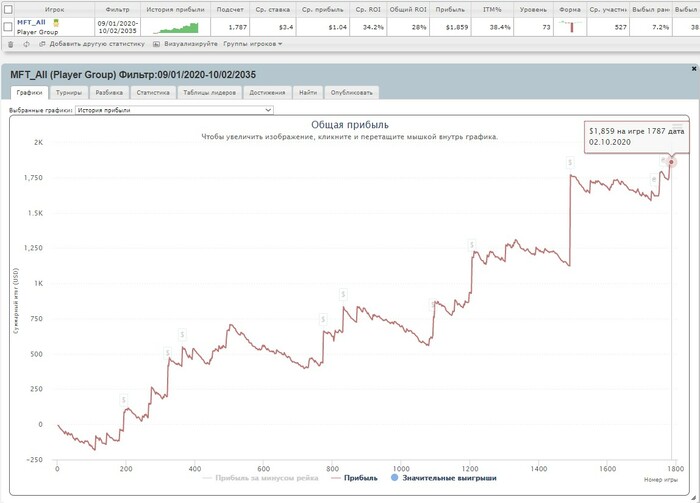The image size is (700, 503).
Task: Click the $ marker above the 500 gridline
Action: 182,334
